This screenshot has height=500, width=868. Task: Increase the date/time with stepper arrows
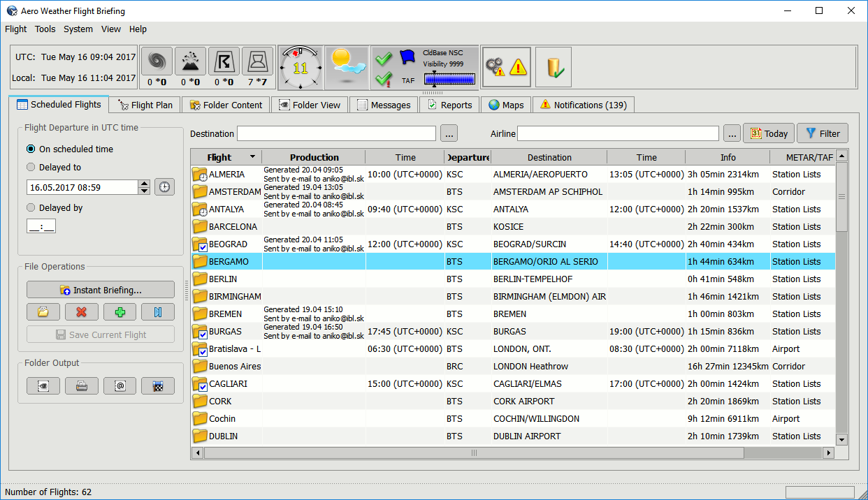[145, 184]
